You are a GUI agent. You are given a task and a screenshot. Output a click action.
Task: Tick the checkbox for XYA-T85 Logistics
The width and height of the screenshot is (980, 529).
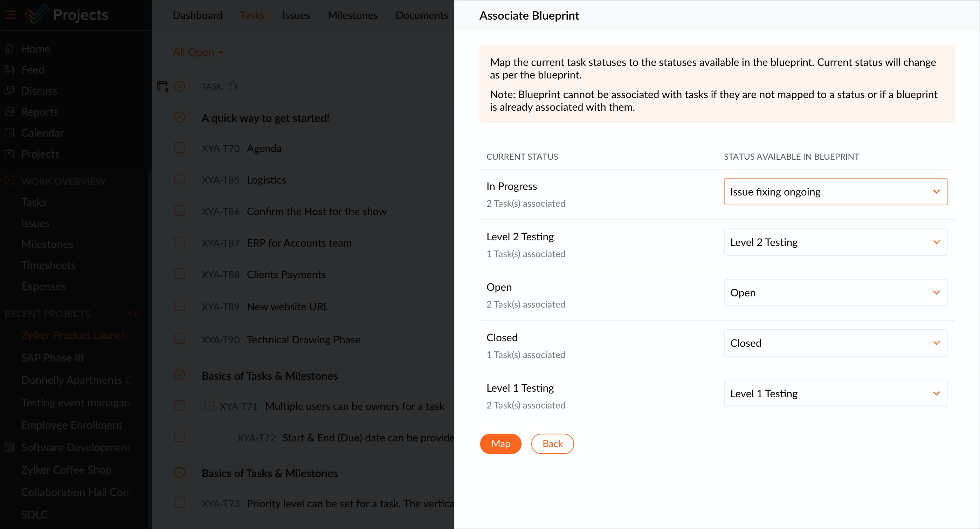[x=179, y=179]
